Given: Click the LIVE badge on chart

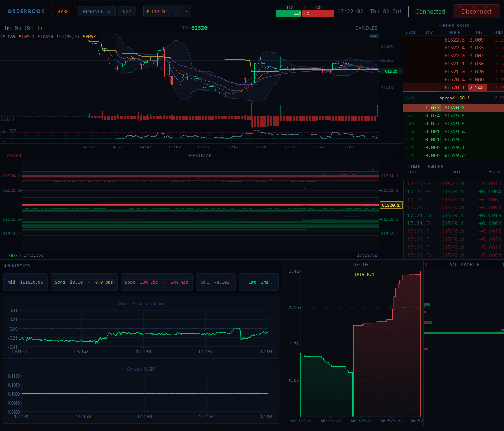Looking at the screenshot, I should (x=373, y=36).
